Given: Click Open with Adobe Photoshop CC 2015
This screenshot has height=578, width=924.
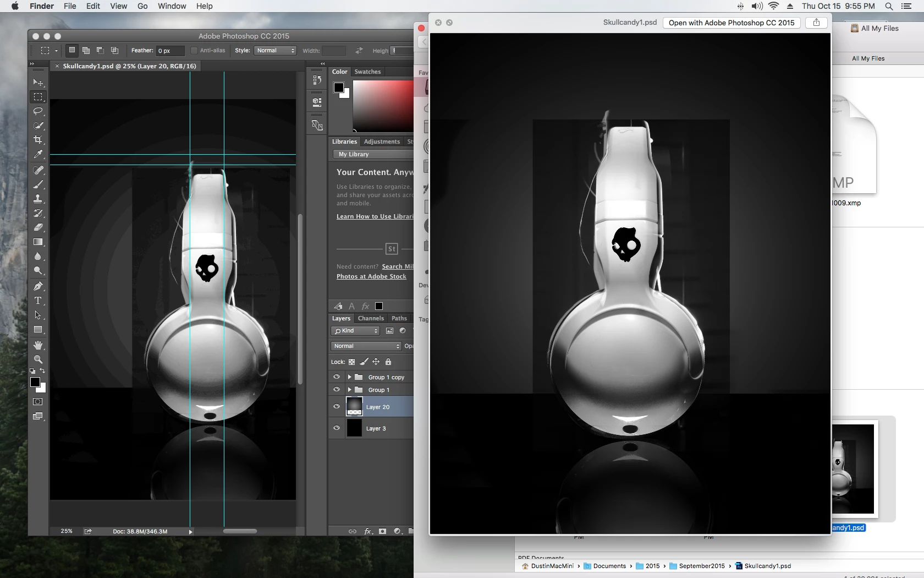Looking at the screenshot, I should click(732, 23).
